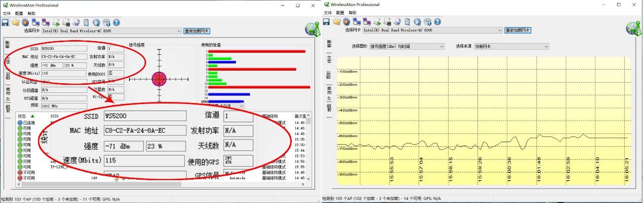Click the clipboard icon in right window toolbar
Viewport: 644px width, 203px height.
(x=407, y=22)
